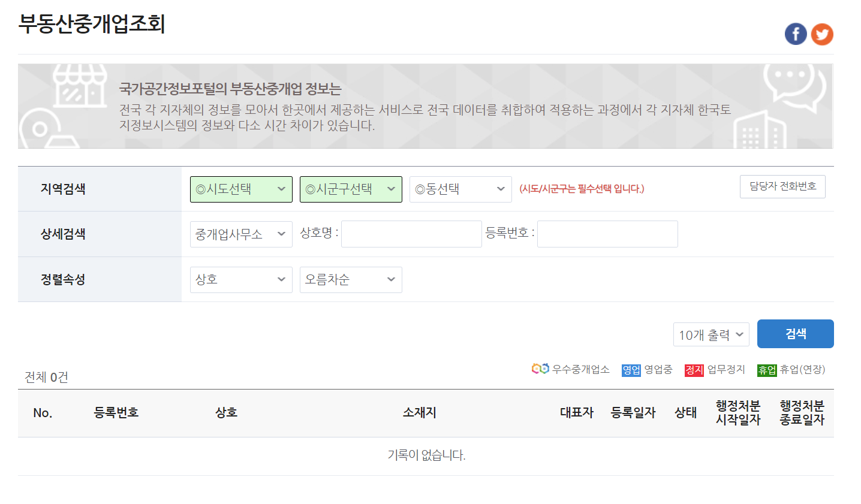The height and width of the screenshot is (504, 861).
Task: Change the 오름차순 sort order dropdown
Action: (x=351, y=280)
